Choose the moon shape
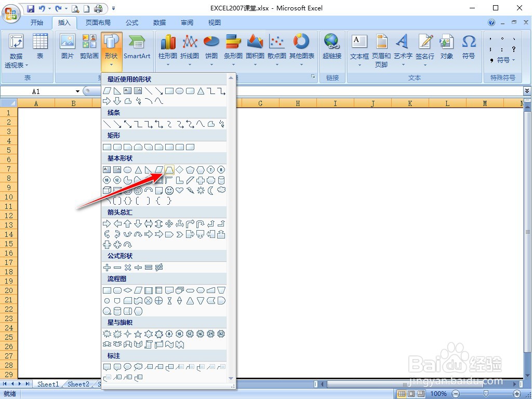This screenshot has width=532, height=399. tap(211, 190)
